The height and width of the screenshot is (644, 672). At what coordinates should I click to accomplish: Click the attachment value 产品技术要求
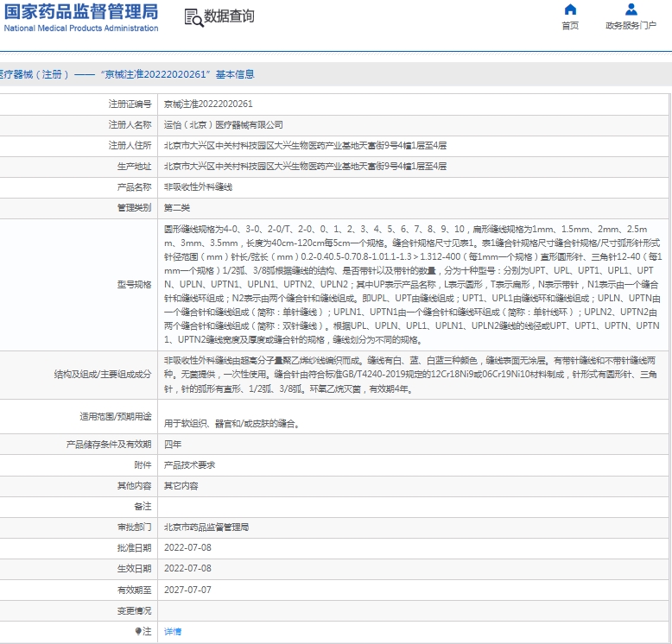pyautogui.click(x=189, y=465)
